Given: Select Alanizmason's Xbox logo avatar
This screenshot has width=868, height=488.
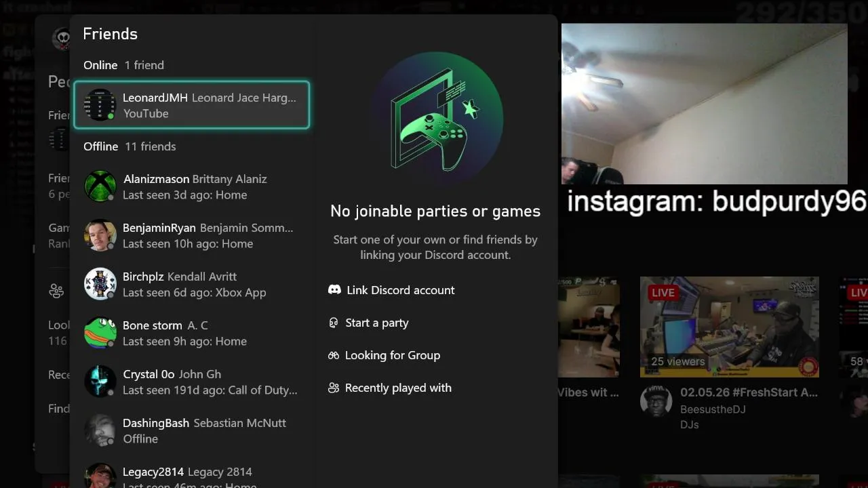Looking at the screenshot, I should tap(100, 186).
